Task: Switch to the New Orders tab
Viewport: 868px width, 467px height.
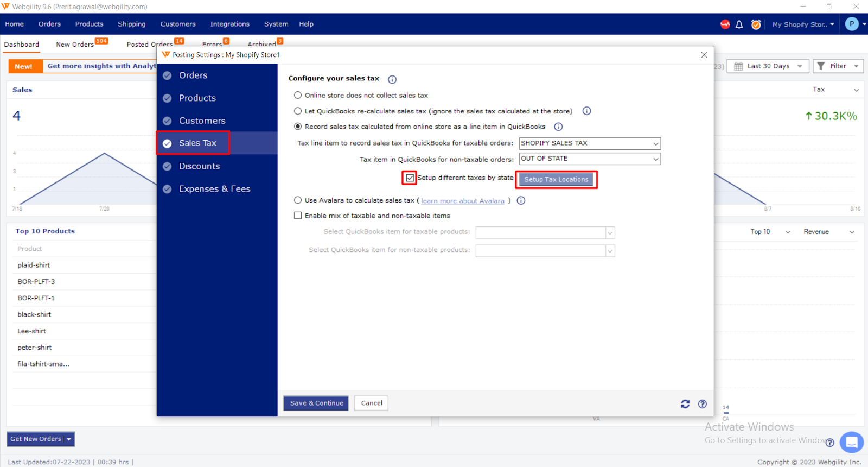Action: click(75, 45)
